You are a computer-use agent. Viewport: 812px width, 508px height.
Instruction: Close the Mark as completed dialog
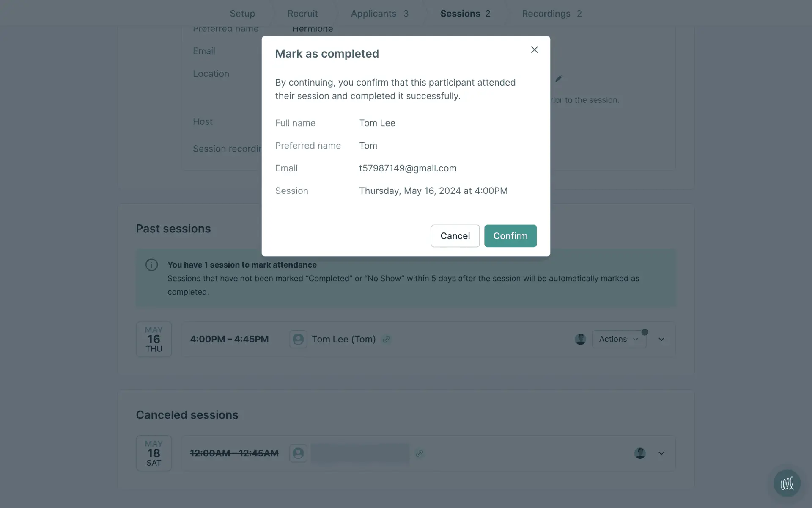coord(535,50)
